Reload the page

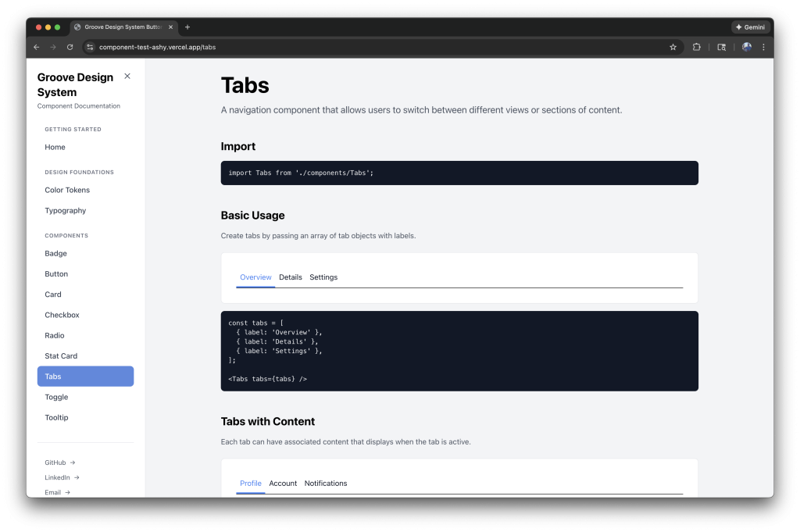[70, 47]
